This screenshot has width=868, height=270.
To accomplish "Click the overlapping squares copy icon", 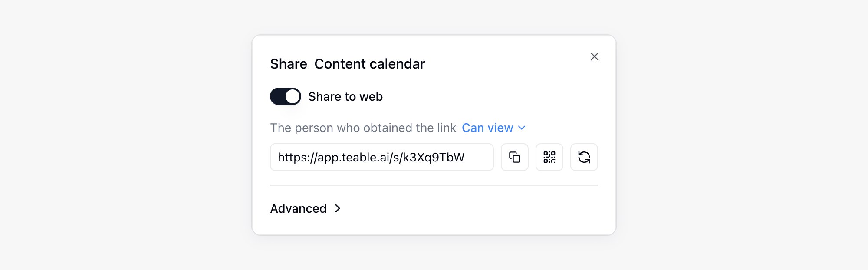I will [515, 157].
